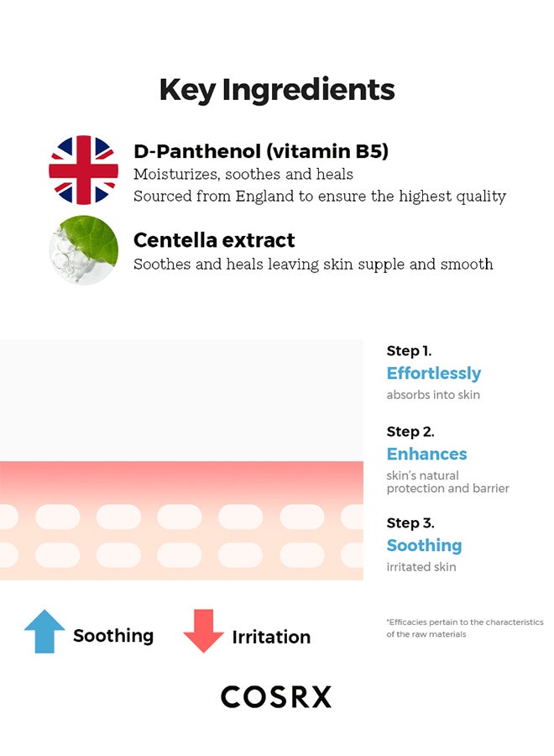Click the blue Soothing step text

pyautogui.click(x=424, y=546)
